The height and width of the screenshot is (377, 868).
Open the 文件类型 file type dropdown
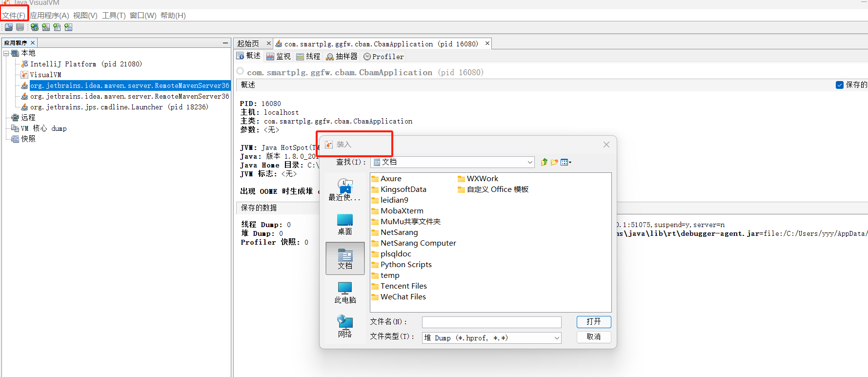point(556,338)
